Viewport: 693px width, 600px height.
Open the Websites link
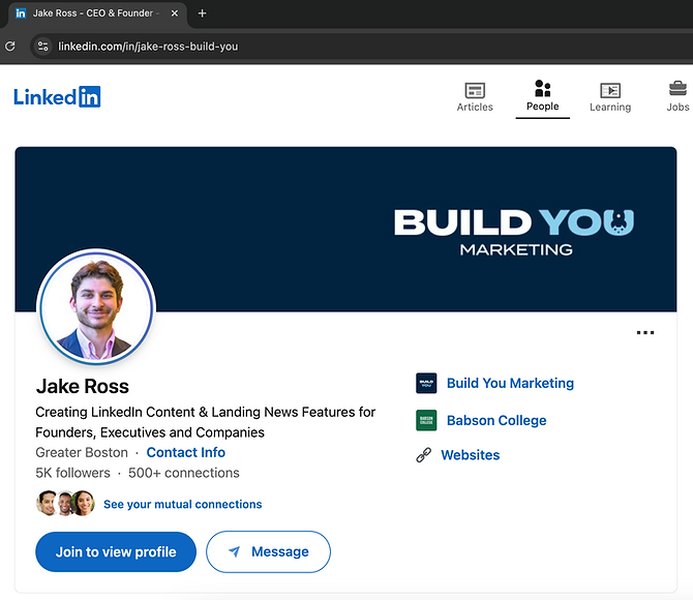tap(470, 455)
